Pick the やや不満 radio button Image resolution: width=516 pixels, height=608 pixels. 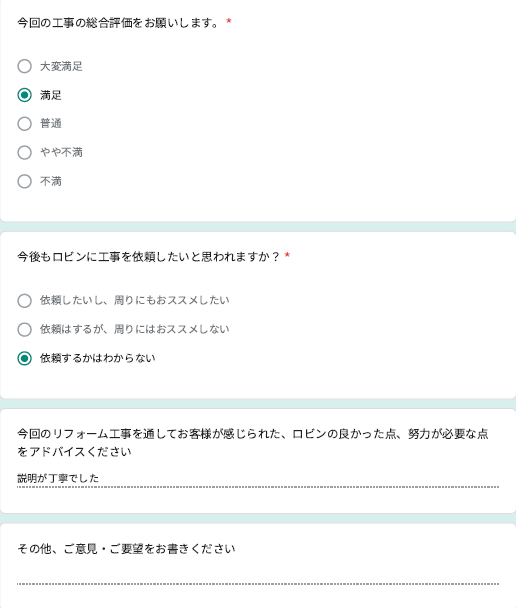point(24,152)
